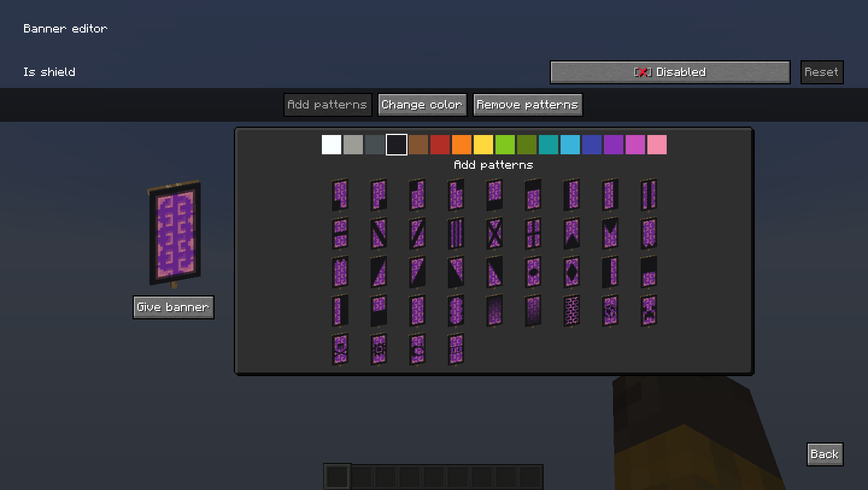
Task: Add the top-to-bottom gradient pattern
Action: point(494,310)
